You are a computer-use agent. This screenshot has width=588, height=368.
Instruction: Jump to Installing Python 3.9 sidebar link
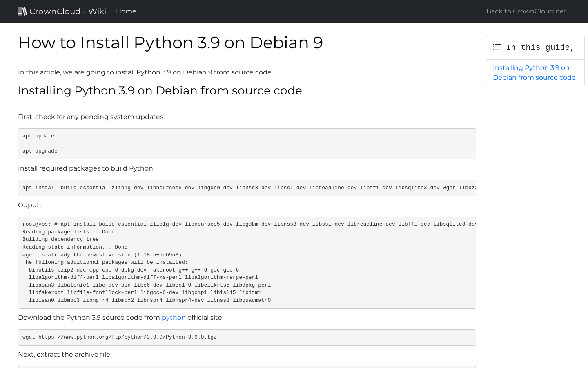(x=534, y=73)
